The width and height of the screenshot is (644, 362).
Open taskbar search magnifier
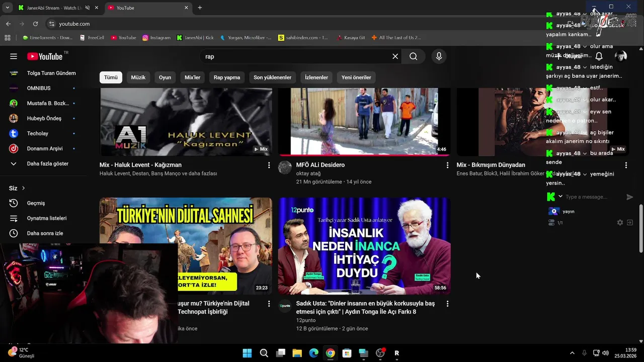pyautogui.click(x=264, y=353)
